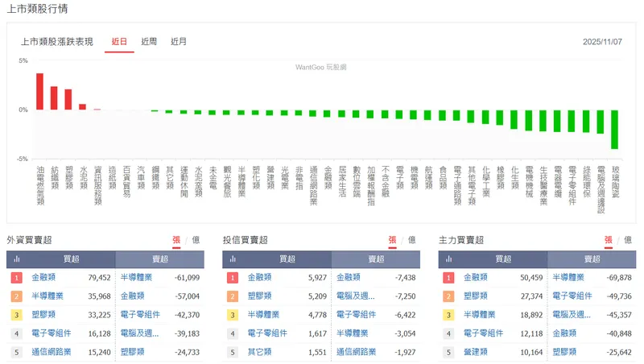Viewport: 644px width, 364px height.
Task: Switch to the 近月 tab
Action: click(x=178, y=42)
